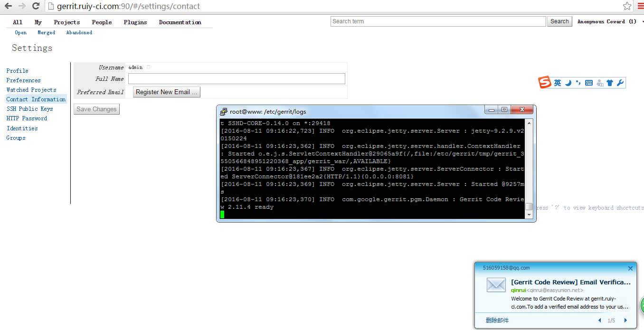Image resolution: width=644 pixels, height=330 pixels.
Task: Click the sender qinrui in mail notification
Action: click(x=519, y=290)
